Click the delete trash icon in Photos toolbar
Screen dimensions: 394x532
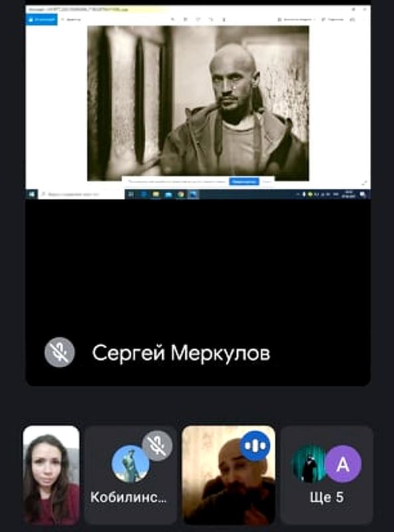[x=224, y=20]
